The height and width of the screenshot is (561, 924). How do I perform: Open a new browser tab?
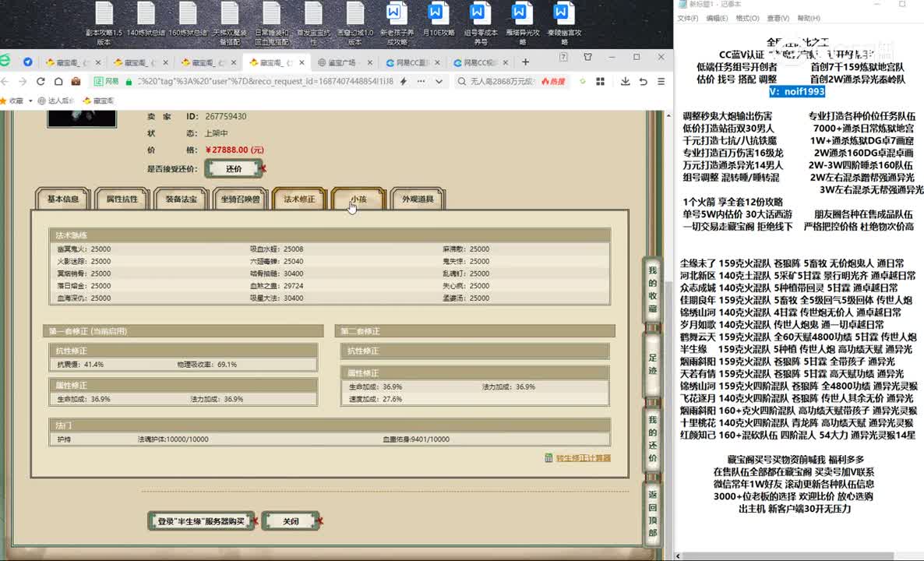coord(525,62)
